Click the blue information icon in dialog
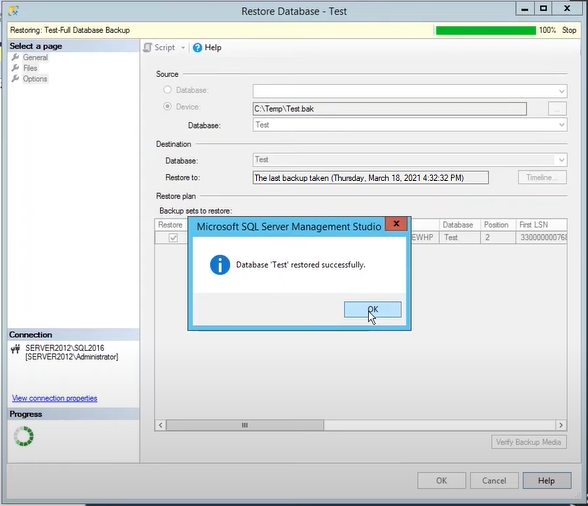The width and height of the screenshot is (588, 506). pos(220,265)
